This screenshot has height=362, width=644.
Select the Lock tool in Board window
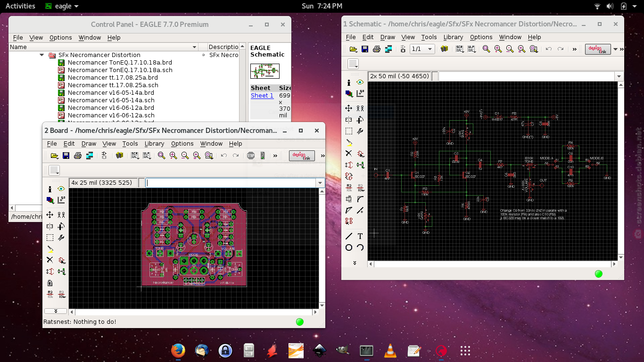[50, 283]
